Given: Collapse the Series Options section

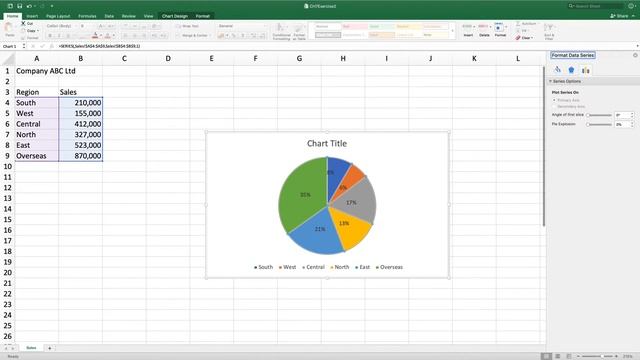Looking at the screenshot, I should pyautogui.click(x=550, y=81).
